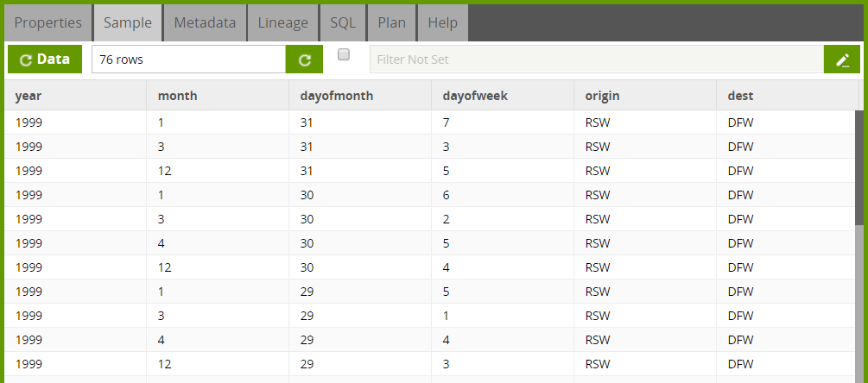Click the vertical scrollbar thumb
Viewport: 868px width, 383px height.
858,167
